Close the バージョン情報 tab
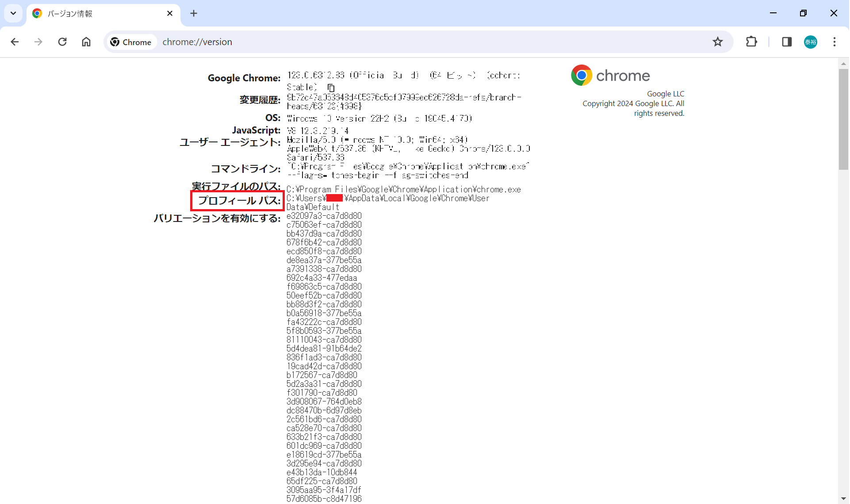Screen dimensions: 850x504 pyautogui.click(x=170, y=13)
